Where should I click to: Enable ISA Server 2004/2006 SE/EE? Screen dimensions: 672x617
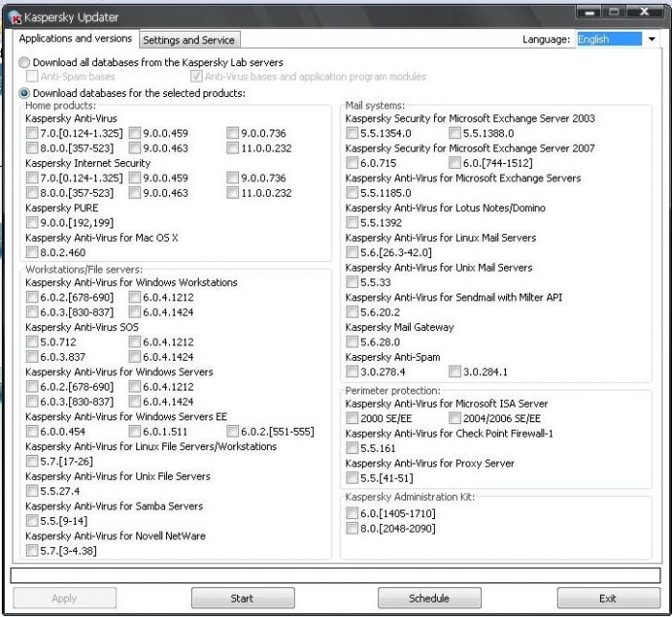point(454,418)
